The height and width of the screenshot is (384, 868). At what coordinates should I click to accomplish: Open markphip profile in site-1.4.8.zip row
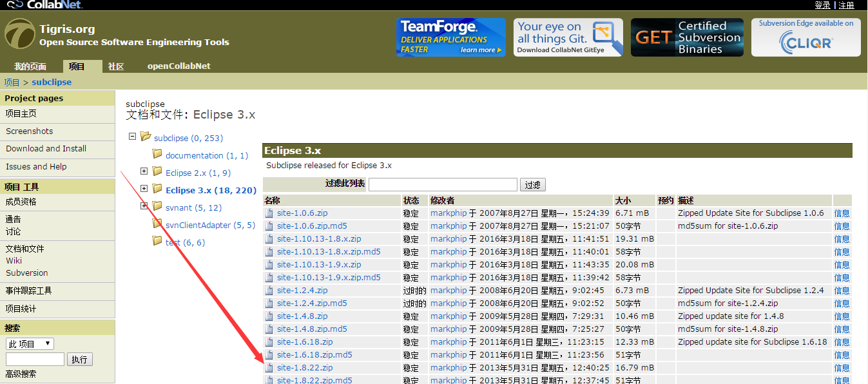pos(448,316)
